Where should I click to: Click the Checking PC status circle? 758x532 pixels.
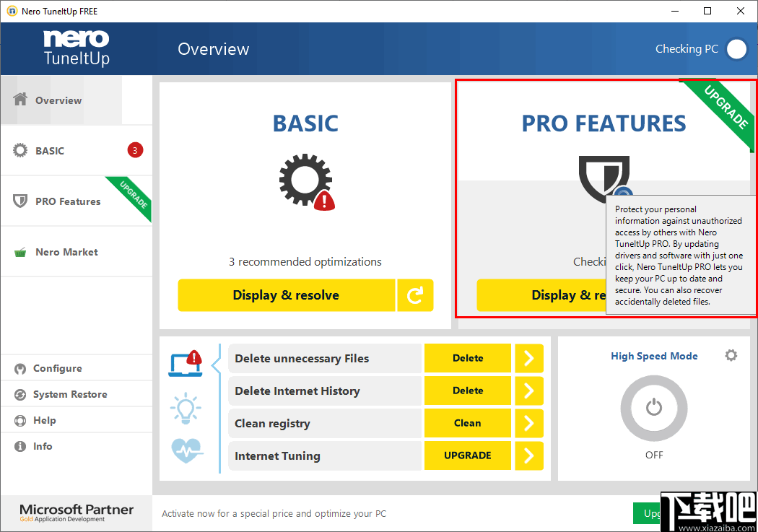click(737, 49)
